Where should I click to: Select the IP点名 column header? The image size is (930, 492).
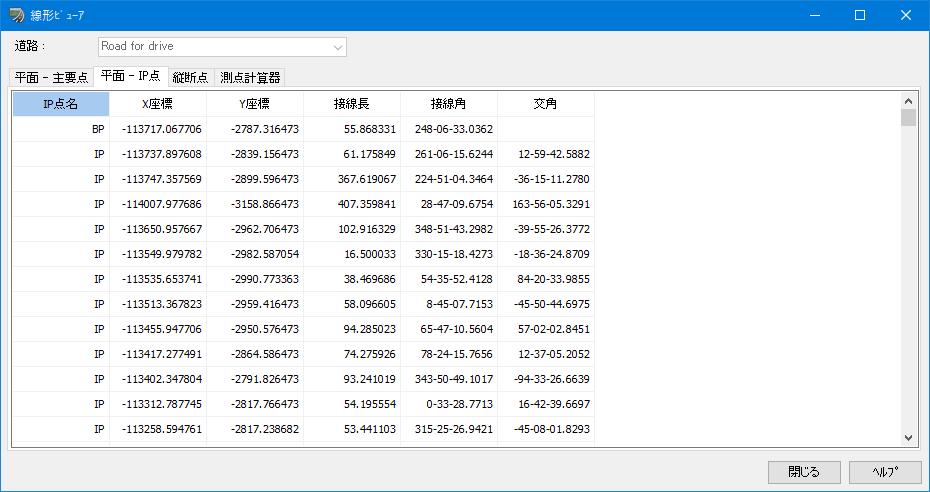pos(61,104)
